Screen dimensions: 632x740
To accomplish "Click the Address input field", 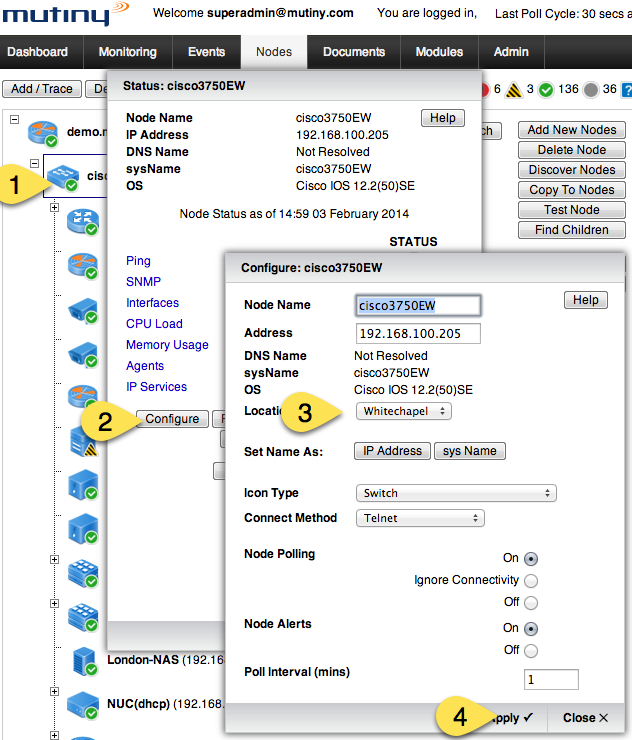I will [x=418, y=334].
